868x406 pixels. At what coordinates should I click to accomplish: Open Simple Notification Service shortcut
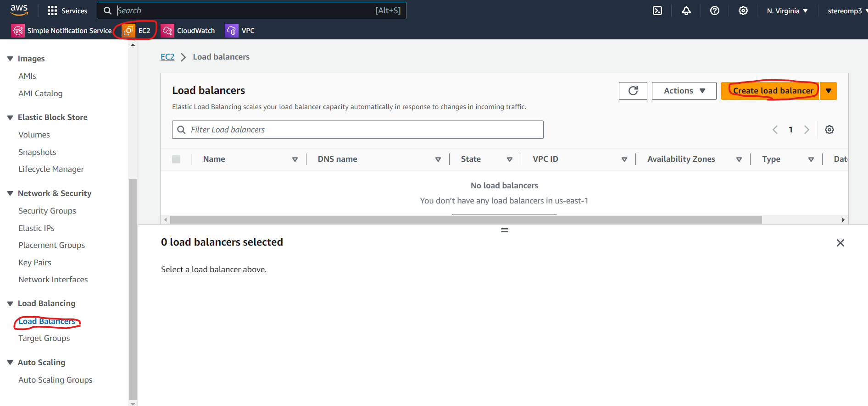tap(61, 31)
